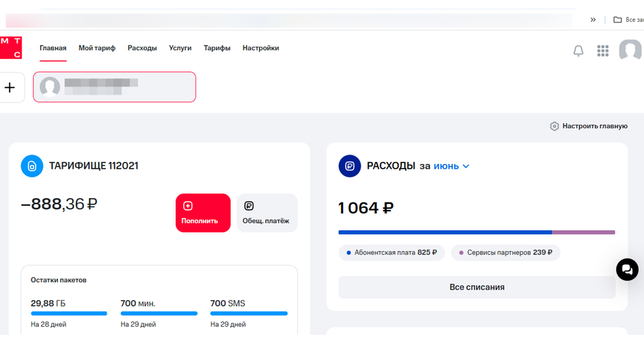The image size is (644, 363).
Task: Click the 700 SMS value
Action: [227, 304]
